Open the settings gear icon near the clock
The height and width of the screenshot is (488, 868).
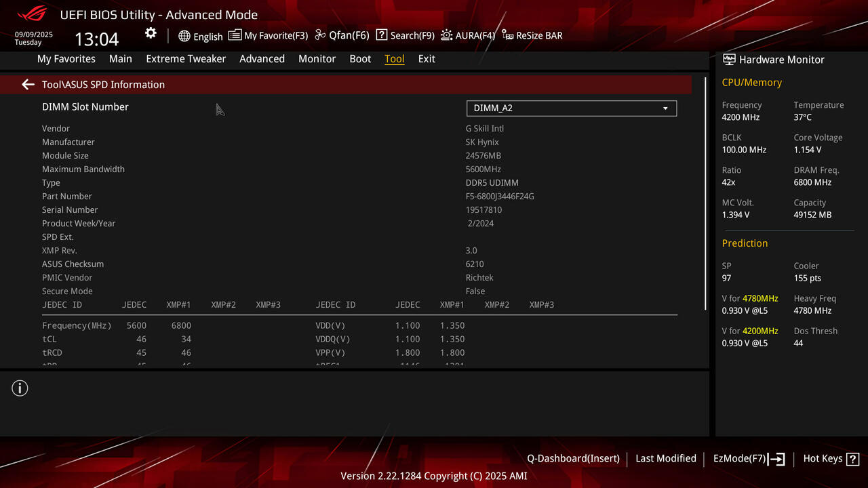point(151,33)
